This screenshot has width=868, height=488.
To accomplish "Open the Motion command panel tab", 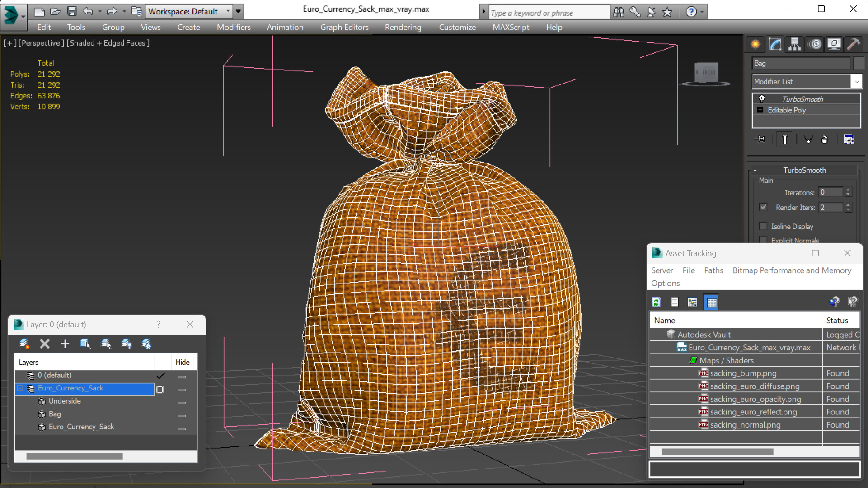I will tap(816, 44).
